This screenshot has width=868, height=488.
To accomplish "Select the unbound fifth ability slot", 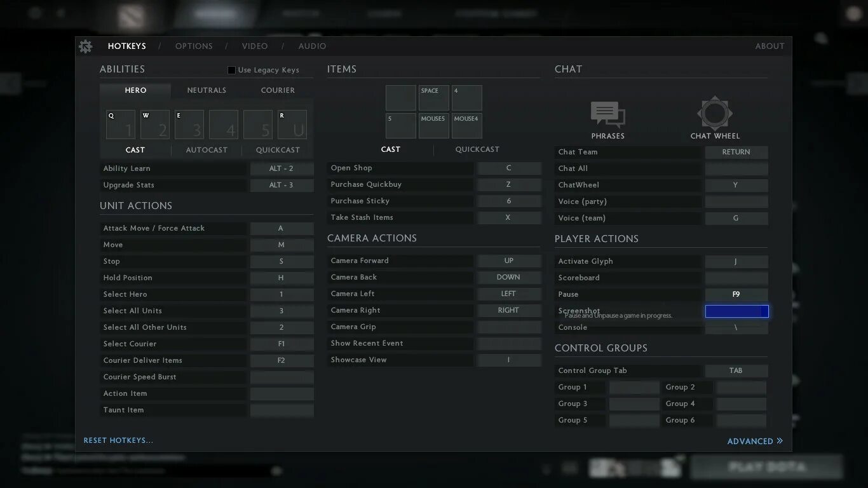I will [258, 125].
